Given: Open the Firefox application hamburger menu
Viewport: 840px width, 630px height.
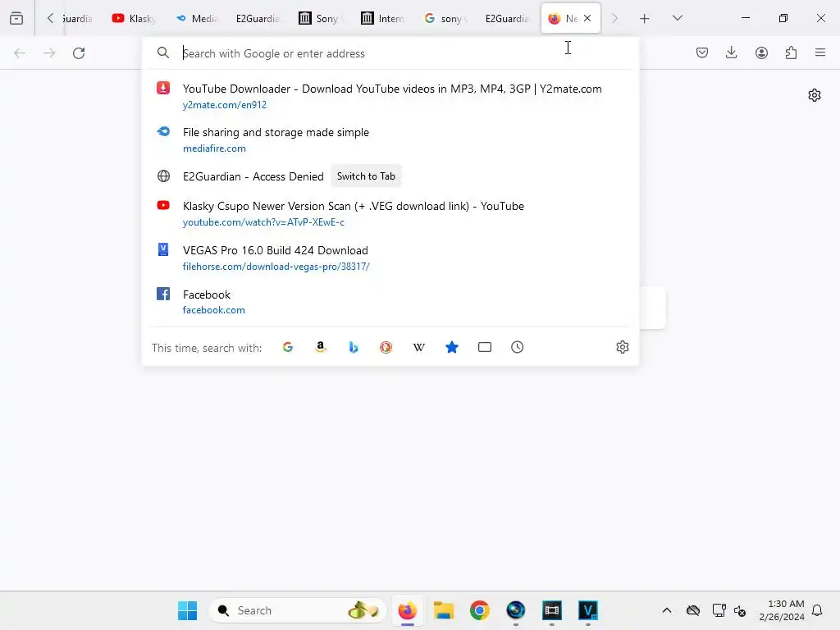Looking at the screenshot, I should [820, 52].
